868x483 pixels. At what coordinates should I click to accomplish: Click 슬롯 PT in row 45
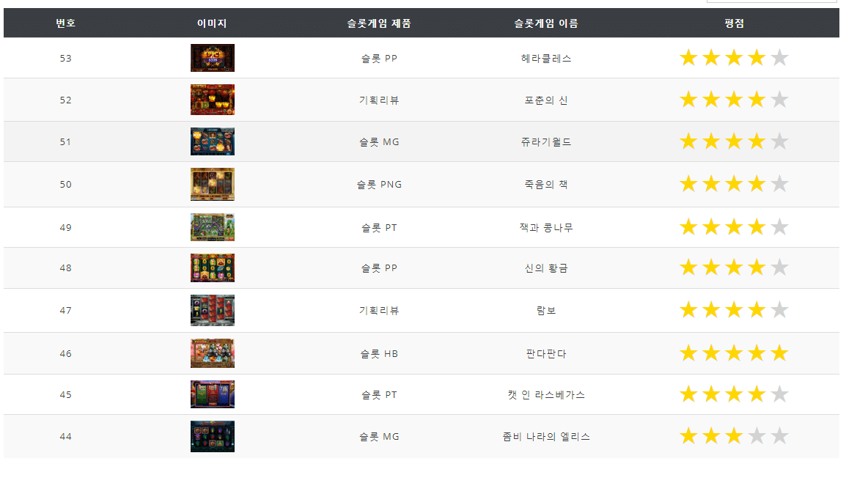[379, 394]
